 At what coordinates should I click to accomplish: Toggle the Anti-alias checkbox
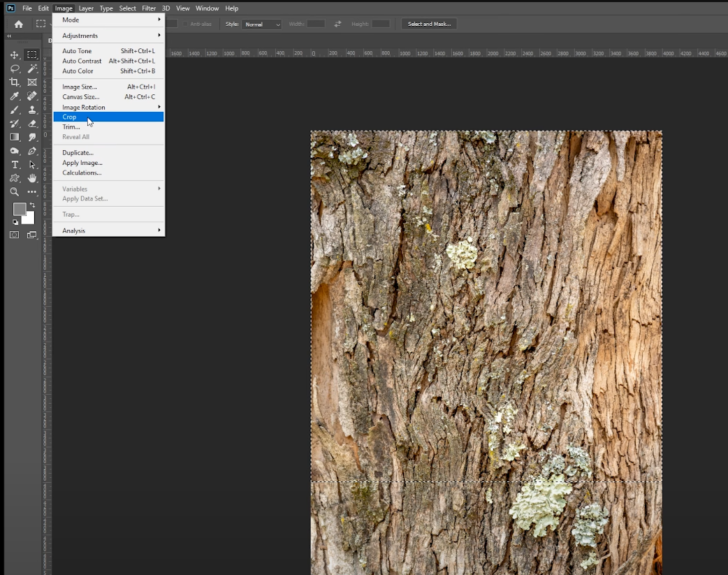pos(186,24)
